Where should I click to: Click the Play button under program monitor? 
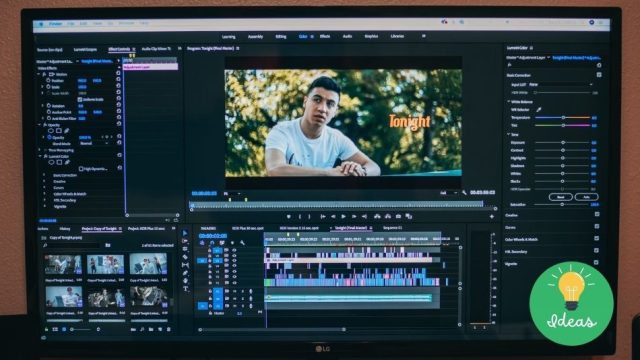[x=343, y=216]
